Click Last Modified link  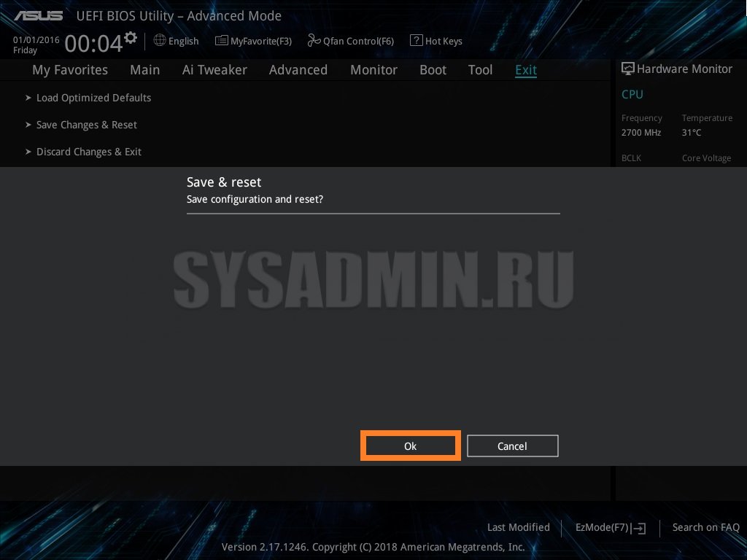click(519, 527)
